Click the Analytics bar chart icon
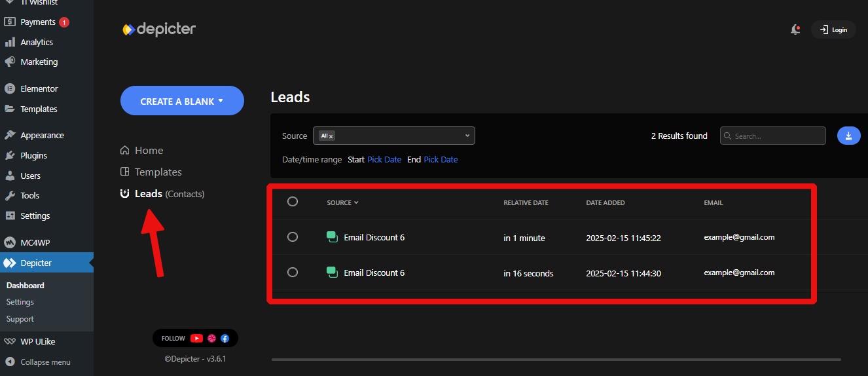Image resolution: width=868 pixels, height=376 pixels. click(x=10, y=42)
